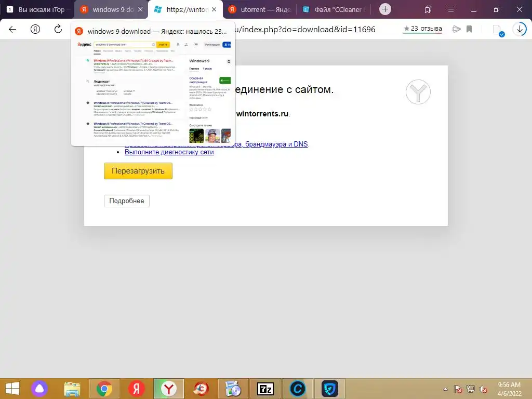Switch to 'Файл CCleaner' tab
The height and width of the screenshot is (399, 532).
pyautogui.click(x=334, y=9)
